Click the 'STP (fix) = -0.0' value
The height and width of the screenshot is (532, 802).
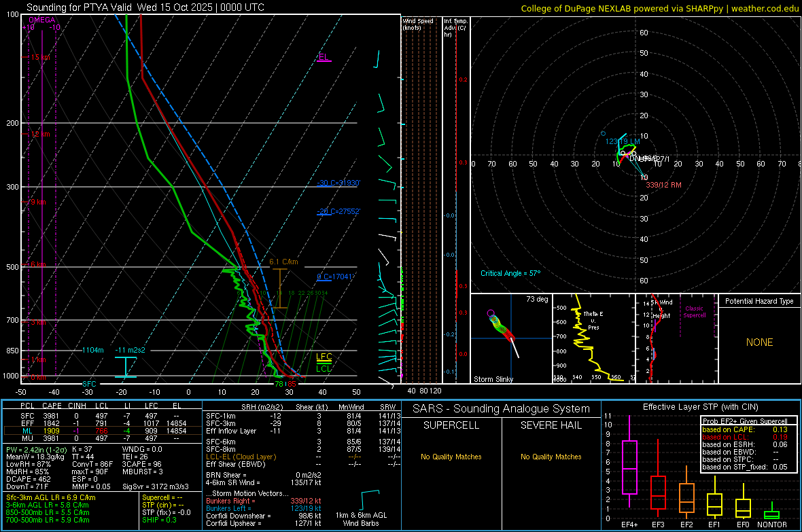tap(167, 512)
